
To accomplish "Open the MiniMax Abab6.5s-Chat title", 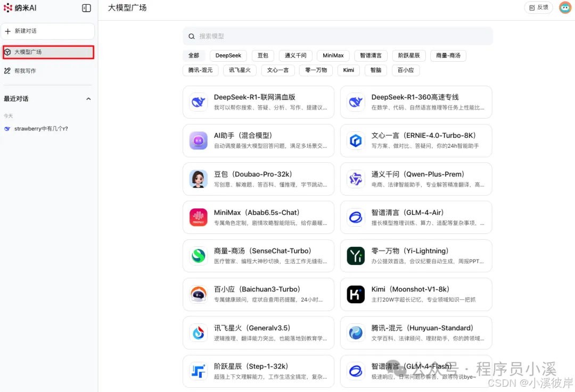I will point(258,212).
